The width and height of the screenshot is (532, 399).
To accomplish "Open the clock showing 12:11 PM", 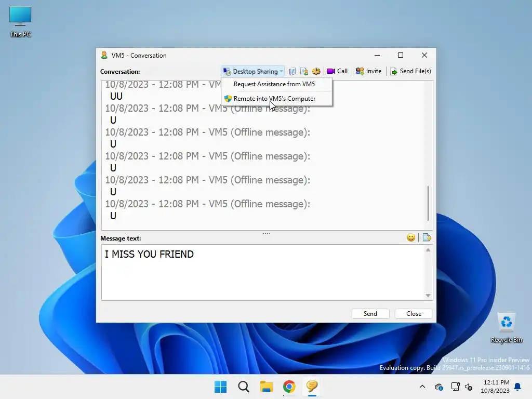I will pyautogui.click(x=495, y=387).
